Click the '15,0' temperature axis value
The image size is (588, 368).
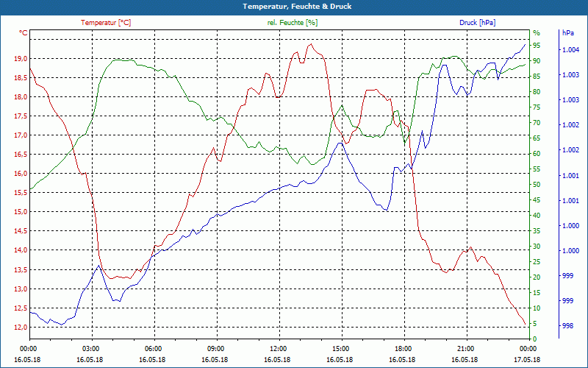click(21, 212)
